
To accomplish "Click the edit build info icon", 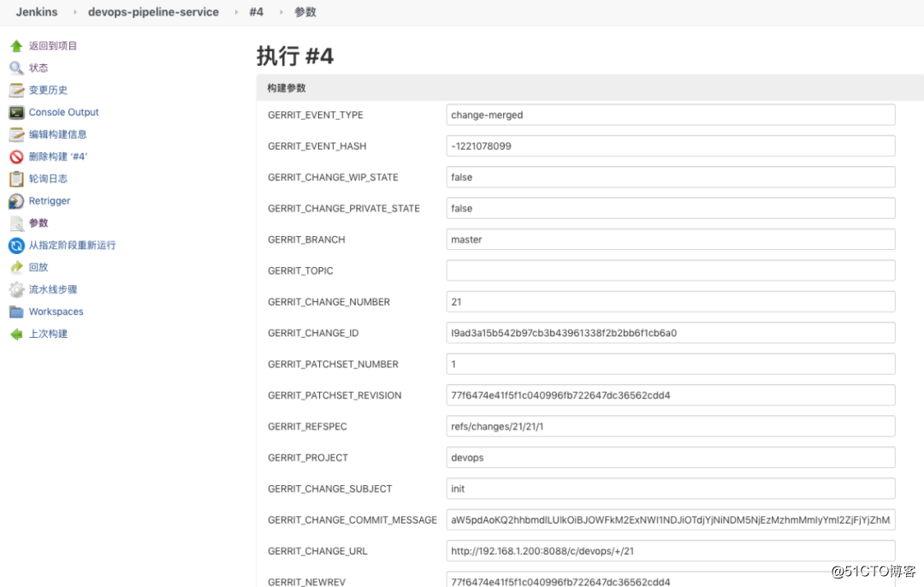I will [x=16, y=134].
